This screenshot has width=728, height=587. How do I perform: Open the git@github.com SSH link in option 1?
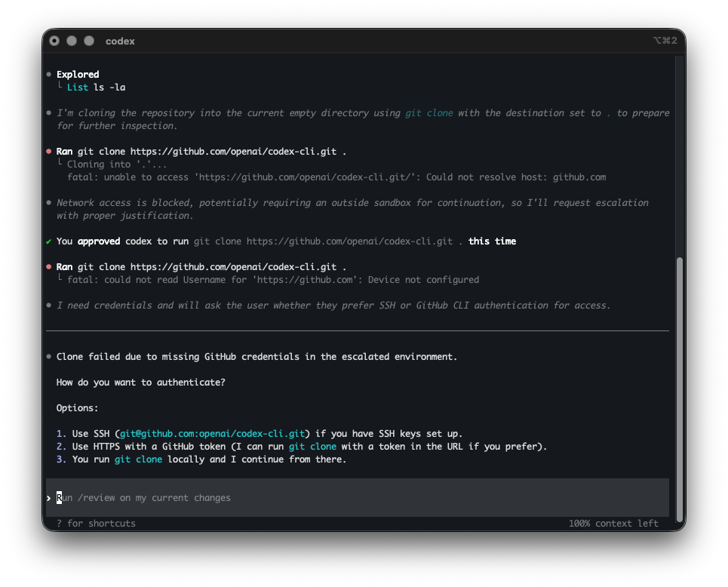pyautogui.click(x=212, y=433)
